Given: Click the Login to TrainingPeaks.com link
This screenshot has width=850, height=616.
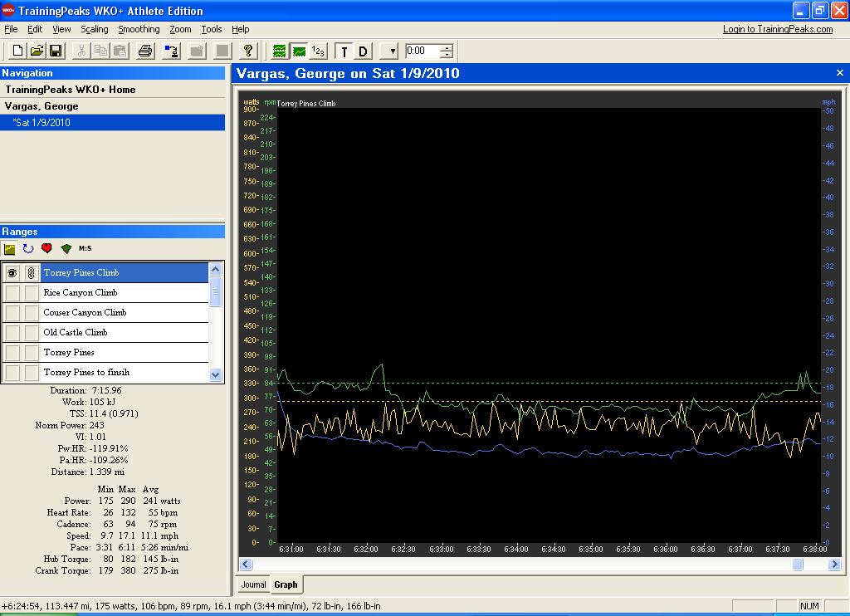Looking at the screenshot, I should point(777,29).
